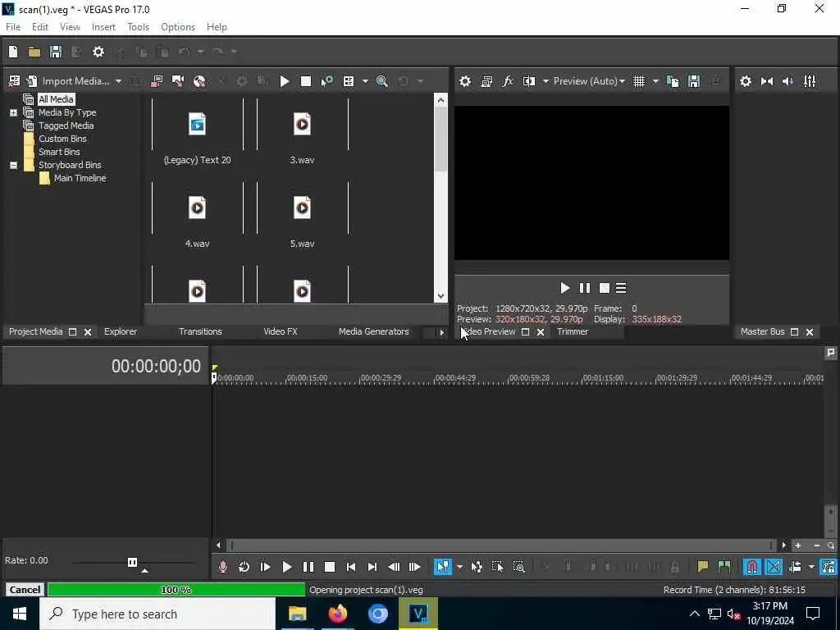This screenshot has width=840, height=630.
Task: Switch to the Media Generators tab
Action: coord(373,331)
